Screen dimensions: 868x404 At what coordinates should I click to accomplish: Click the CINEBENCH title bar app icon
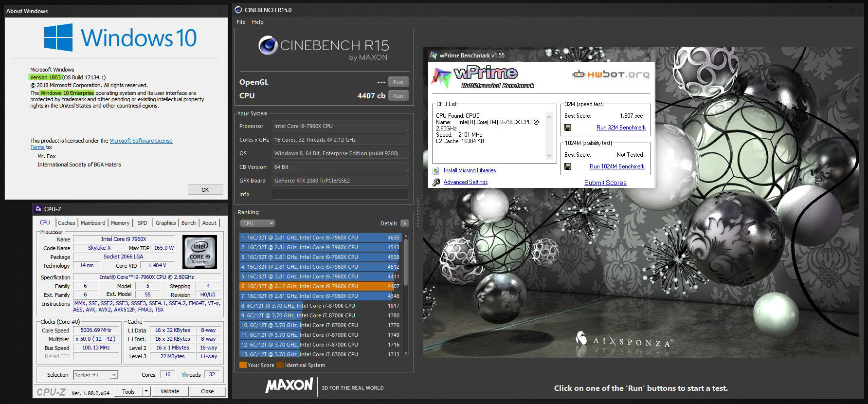(x=238, y=10)
